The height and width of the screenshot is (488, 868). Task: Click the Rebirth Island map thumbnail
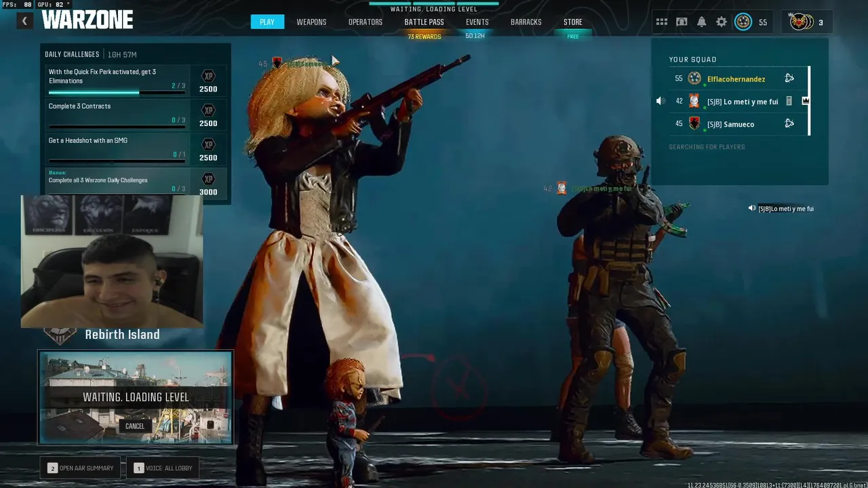tap(136, 397)
